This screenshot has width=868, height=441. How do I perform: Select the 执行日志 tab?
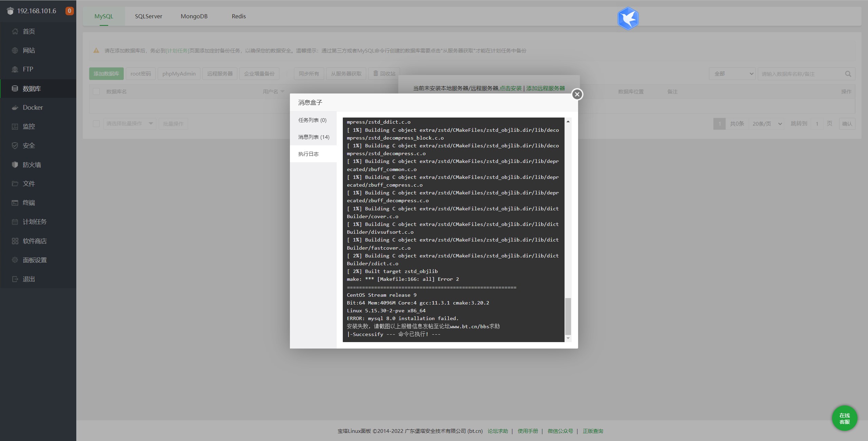point(313,154)
